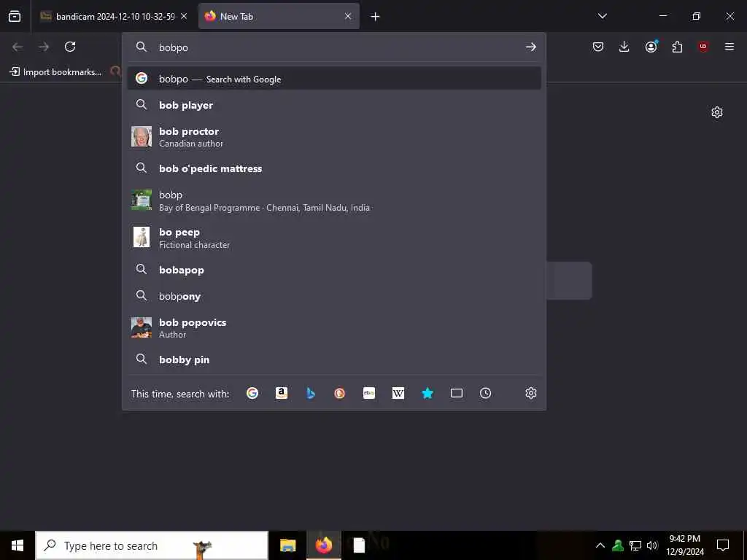List all tabs dropdown arrow
Screen dimensions: 747x560
point(602,16)
